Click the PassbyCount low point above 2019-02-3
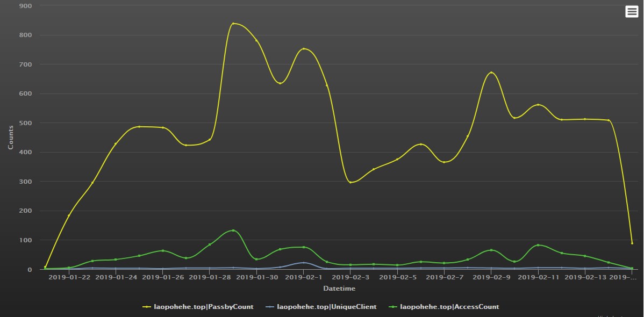644x317 pixels. pos(350,182)
